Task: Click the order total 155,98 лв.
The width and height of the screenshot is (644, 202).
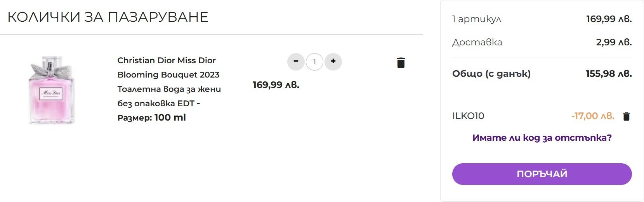Action: 609,74
